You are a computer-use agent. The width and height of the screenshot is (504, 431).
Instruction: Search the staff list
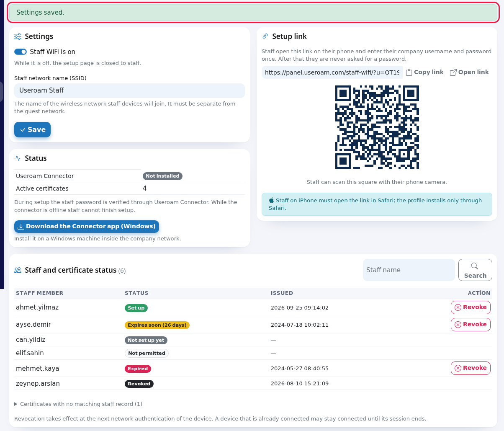click(475, 270)
